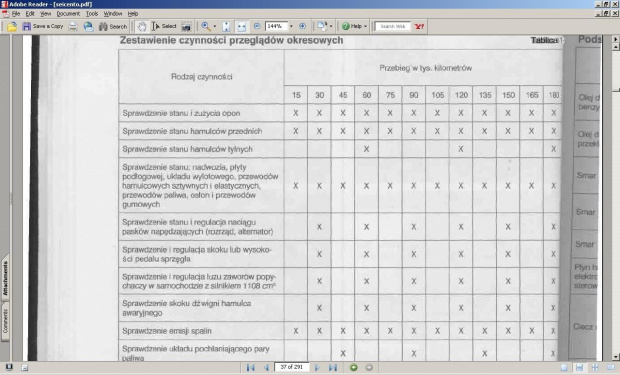The width and height of the screenshot is (620, 375).
Task: Choose the Snapshot camera tool
Action: tap(186, 27)
